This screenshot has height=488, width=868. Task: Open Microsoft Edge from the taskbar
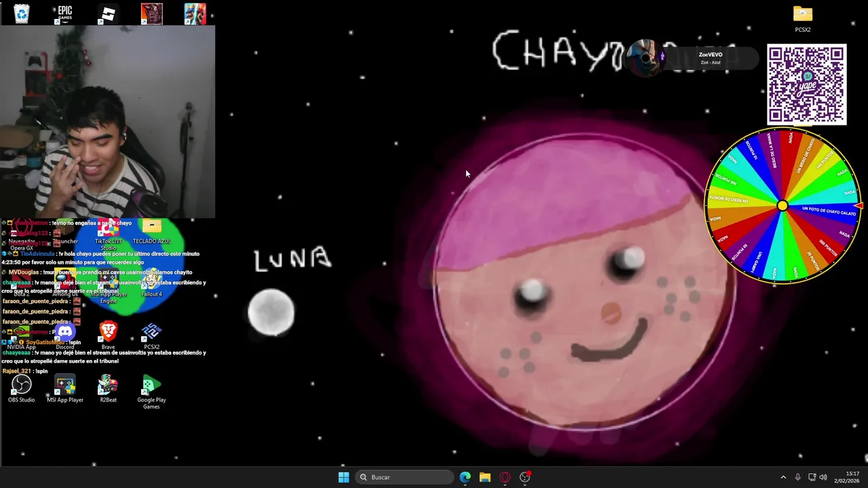pos(465,477)
